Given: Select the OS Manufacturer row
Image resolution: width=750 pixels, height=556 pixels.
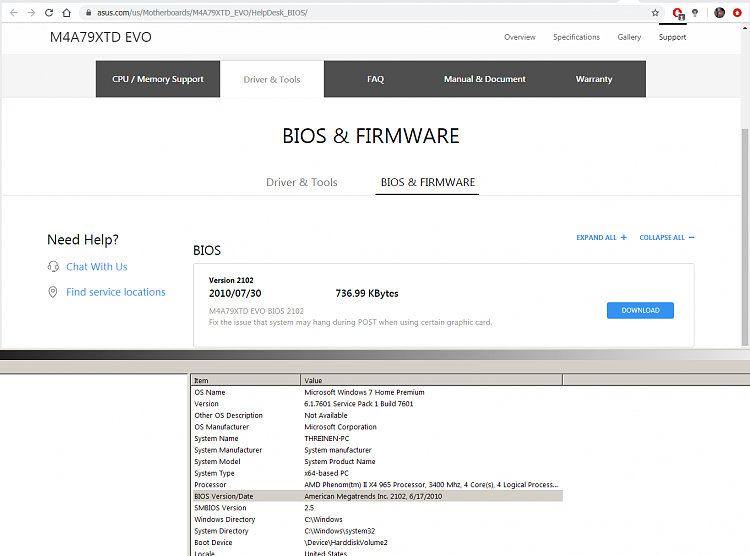Looking at the screenshot, I should point(377,427).
